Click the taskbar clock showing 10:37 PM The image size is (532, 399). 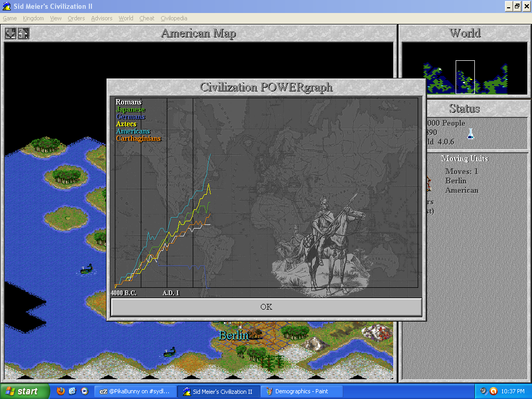tap(513, 392)
